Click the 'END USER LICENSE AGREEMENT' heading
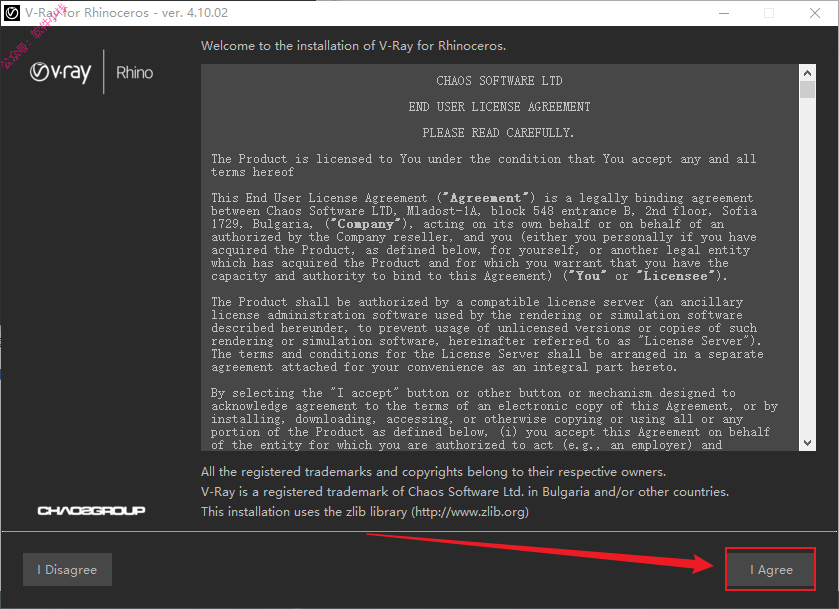The height and width of the screenshot is (609, 839). pos(499,107)
